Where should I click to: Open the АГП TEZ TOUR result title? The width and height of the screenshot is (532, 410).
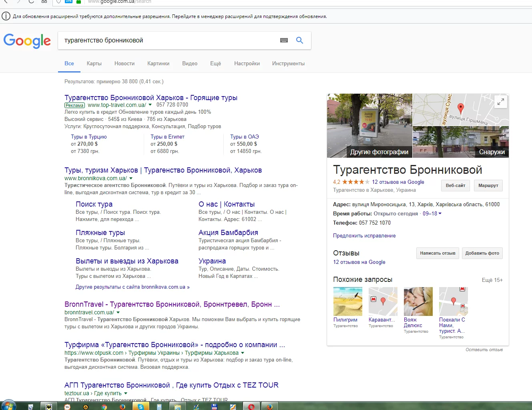click(x=171, y=385)
